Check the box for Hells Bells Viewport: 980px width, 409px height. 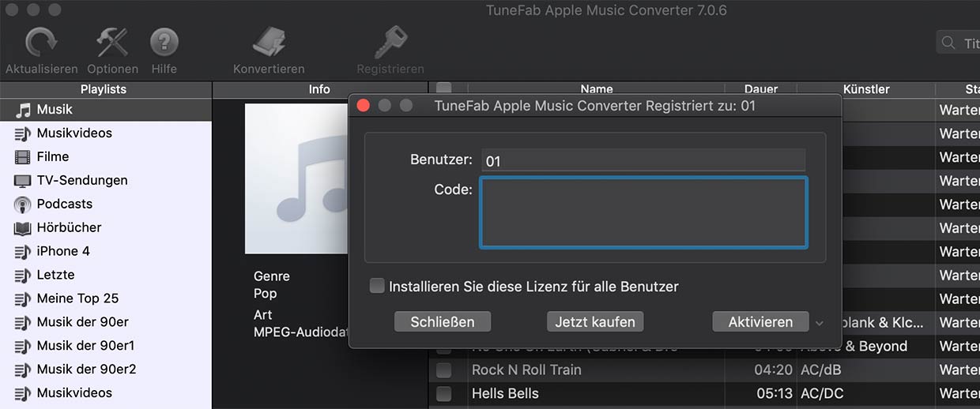pyautogui.click(x=444, y=393)
